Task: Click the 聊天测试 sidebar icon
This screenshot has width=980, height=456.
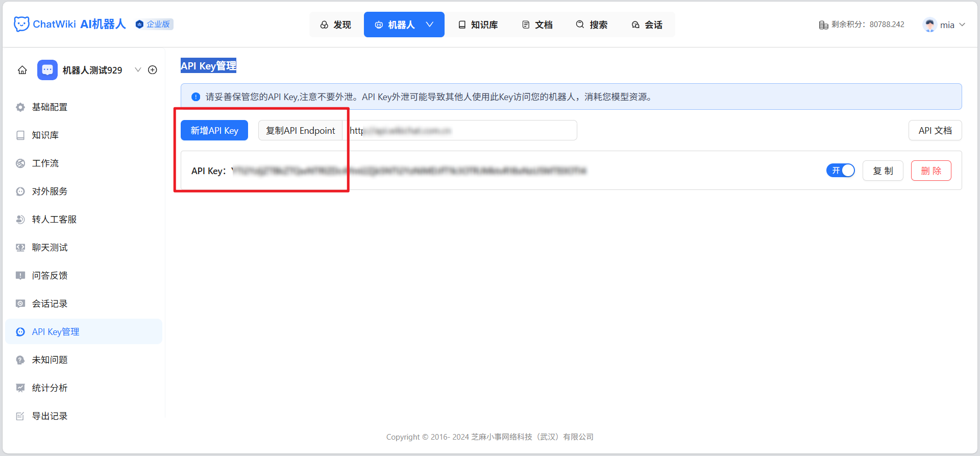Action: tap(20, 248)
